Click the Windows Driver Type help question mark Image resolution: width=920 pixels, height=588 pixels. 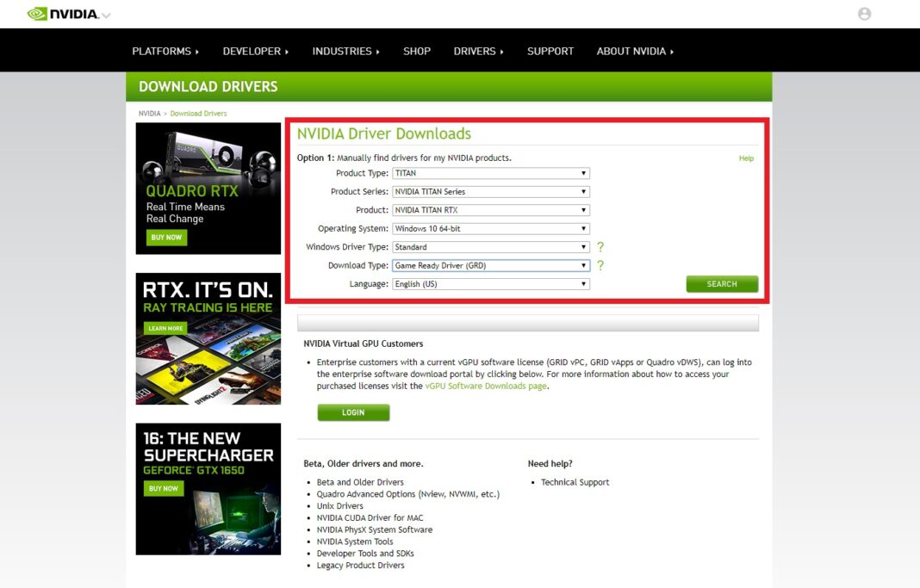(x=600, y=247)
